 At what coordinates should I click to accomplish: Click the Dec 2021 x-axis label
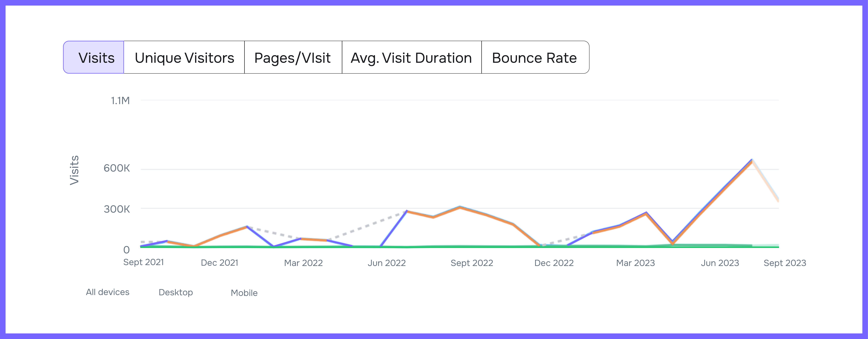219,263
